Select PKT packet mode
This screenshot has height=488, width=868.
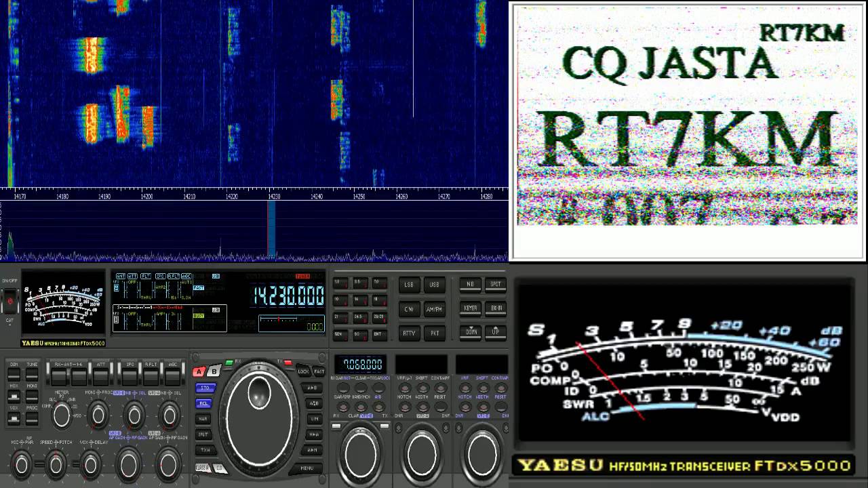click(435, 333)
